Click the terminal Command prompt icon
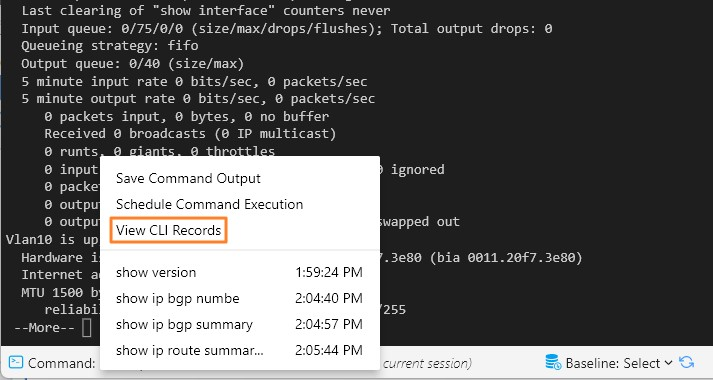The height and width of the screenshot is (380, 713). click(x=16, y=362)
